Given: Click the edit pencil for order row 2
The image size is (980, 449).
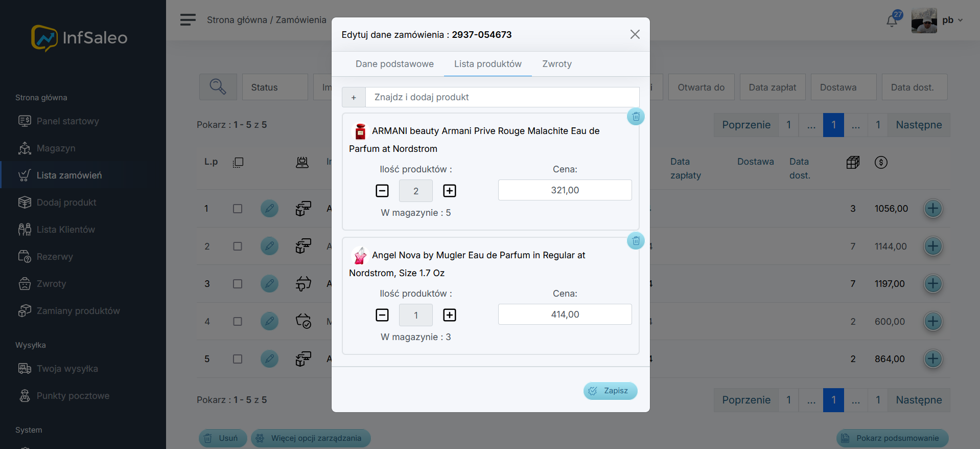Looking at the screenshot, I should 269,246.
